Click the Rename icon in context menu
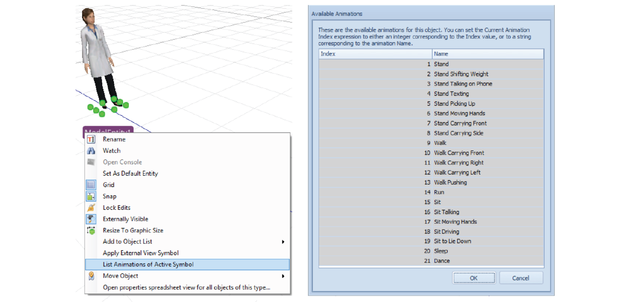This screenshot has width=644, height=302. pyautogui.click(x=91, y=139)
